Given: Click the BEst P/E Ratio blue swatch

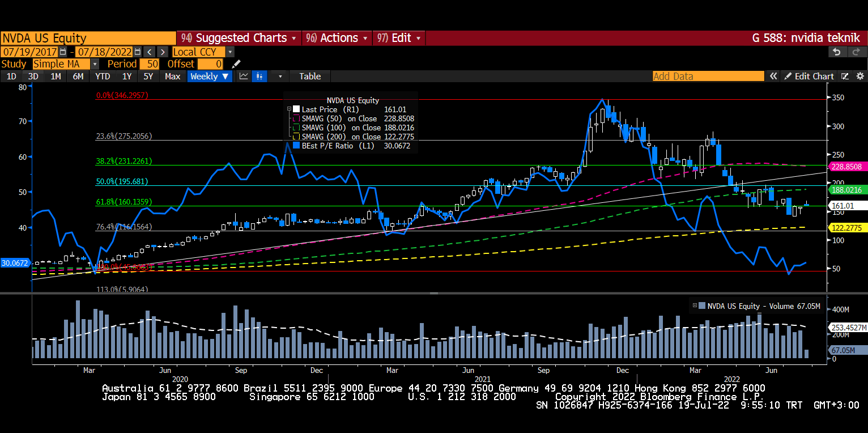Looking at the screenshot, I should pos(296,146).
